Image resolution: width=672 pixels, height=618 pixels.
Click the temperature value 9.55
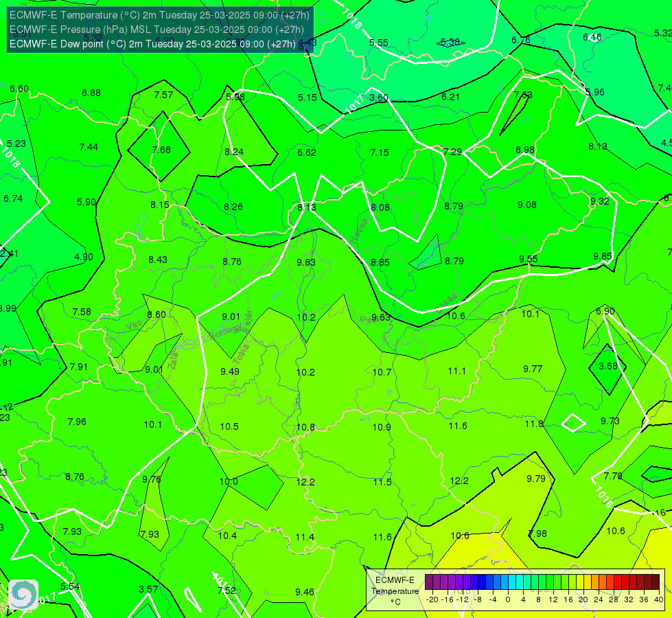coord(529,259)
